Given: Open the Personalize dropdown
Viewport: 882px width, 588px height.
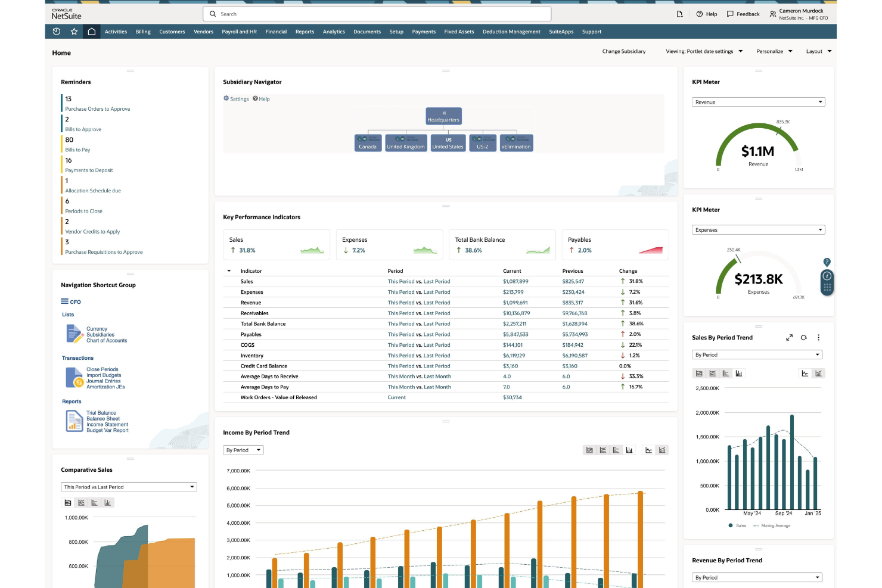Looking at the screenshot, I should [774, 51].
